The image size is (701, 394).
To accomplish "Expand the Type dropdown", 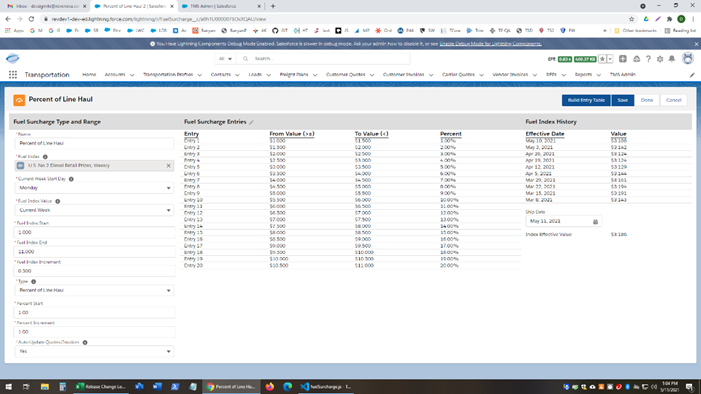I will pos(94,291).
